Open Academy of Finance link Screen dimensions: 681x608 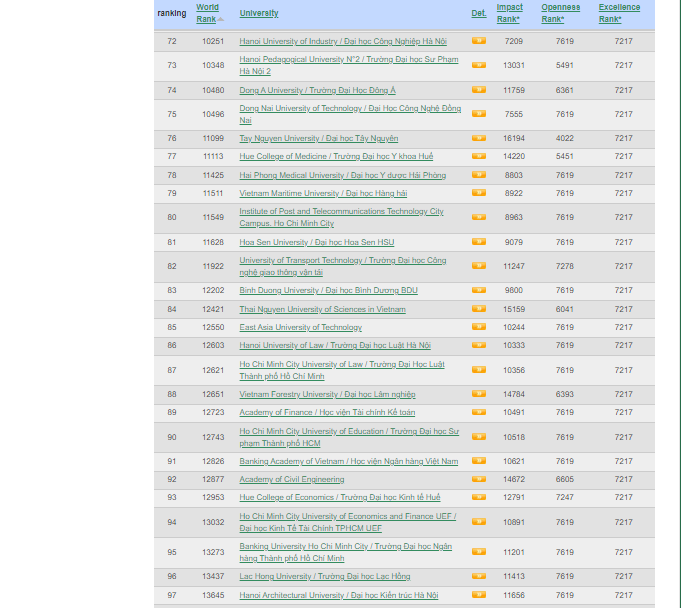point(327,412)
